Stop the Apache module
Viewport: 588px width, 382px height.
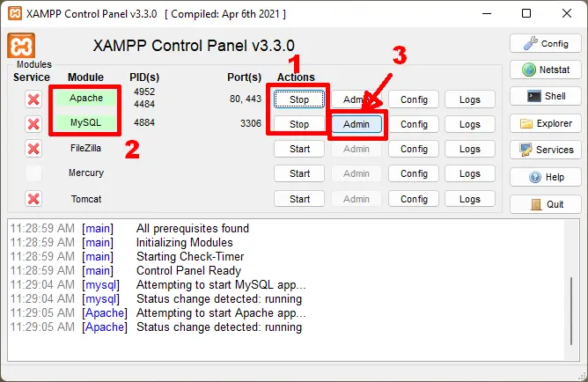coord(299,99)
